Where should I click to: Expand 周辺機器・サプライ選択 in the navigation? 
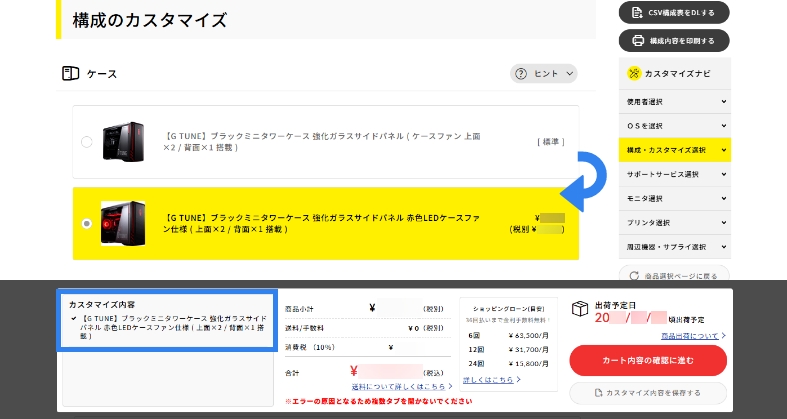pyautogui.click(x=675, y=246)
